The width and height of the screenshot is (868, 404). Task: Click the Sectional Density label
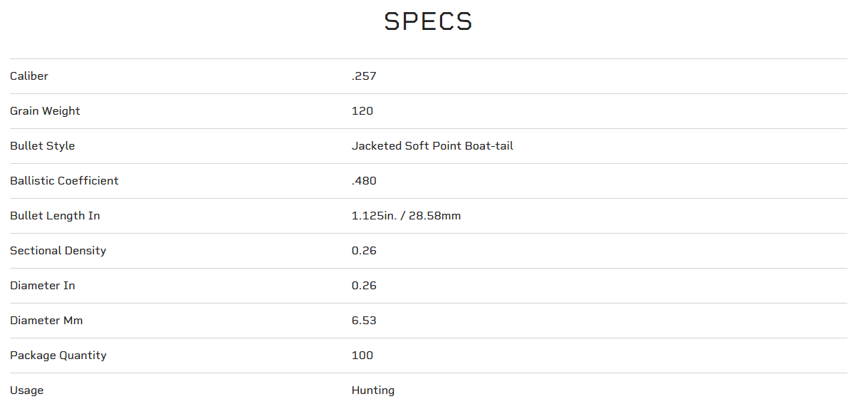click(58, 251)
